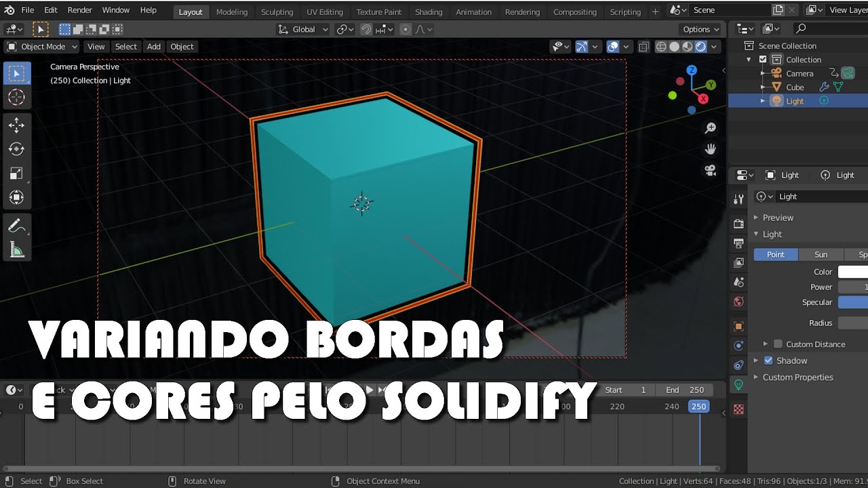Open Object Data light properties tab
This screenshot has width=868, height=488.
click(738, 384)
